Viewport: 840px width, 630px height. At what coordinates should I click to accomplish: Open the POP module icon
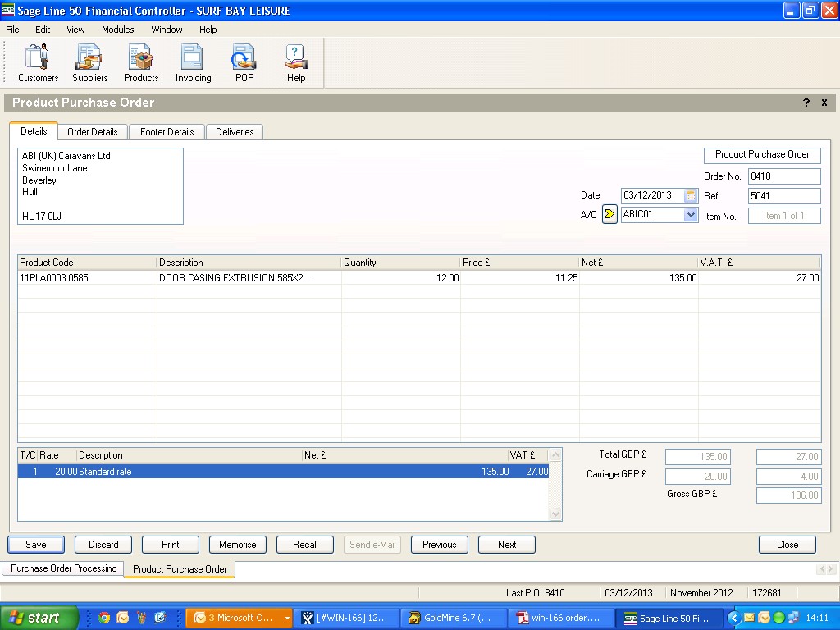(x=244, y=63)
